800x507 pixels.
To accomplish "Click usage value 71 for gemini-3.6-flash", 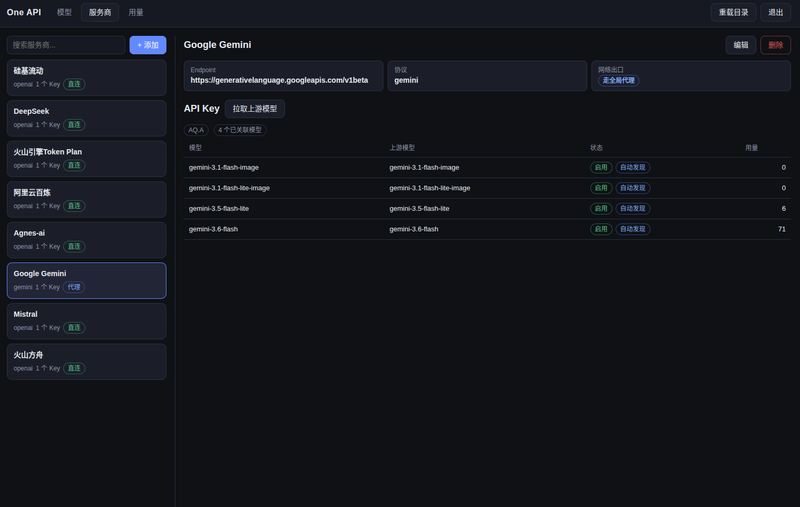I will click(782, 229).
